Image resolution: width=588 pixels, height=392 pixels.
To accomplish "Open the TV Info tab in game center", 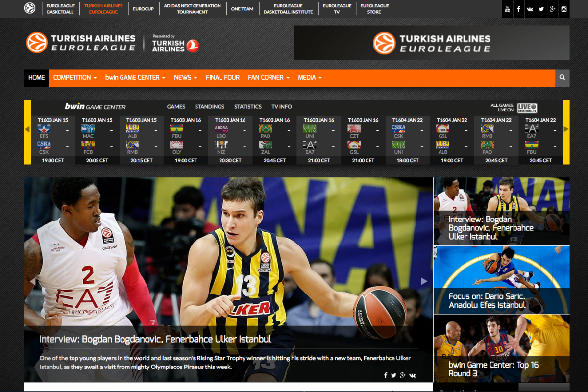I will point(282,107).
